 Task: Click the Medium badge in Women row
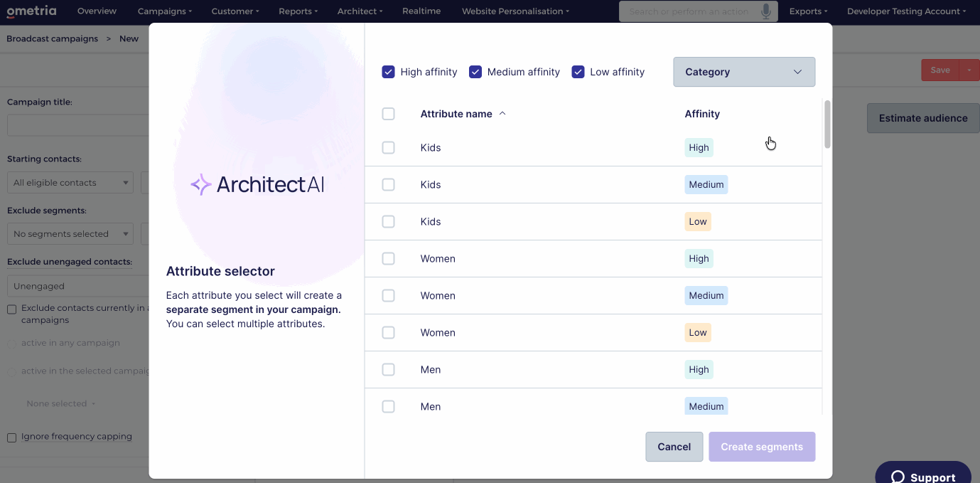click(x=706, y=296)
